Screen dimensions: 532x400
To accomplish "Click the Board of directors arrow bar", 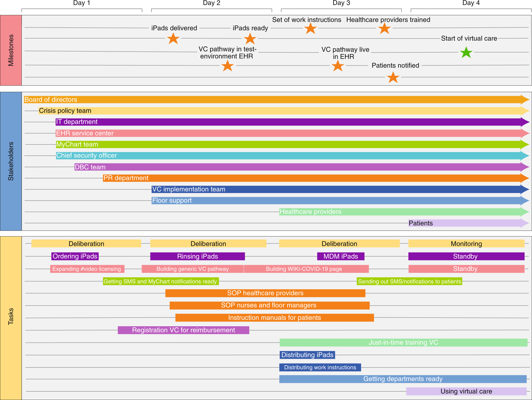I will pos(277,100).
